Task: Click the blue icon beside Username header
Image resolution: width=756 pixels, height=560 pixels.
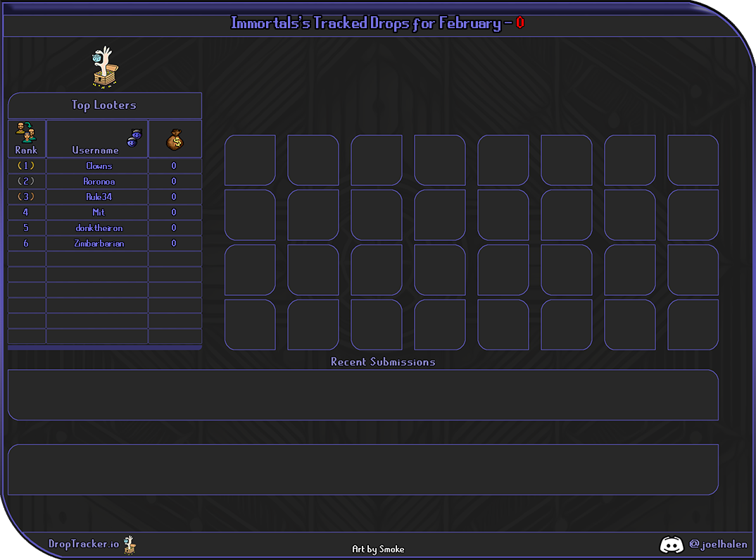Action: [x=134, y=138]
